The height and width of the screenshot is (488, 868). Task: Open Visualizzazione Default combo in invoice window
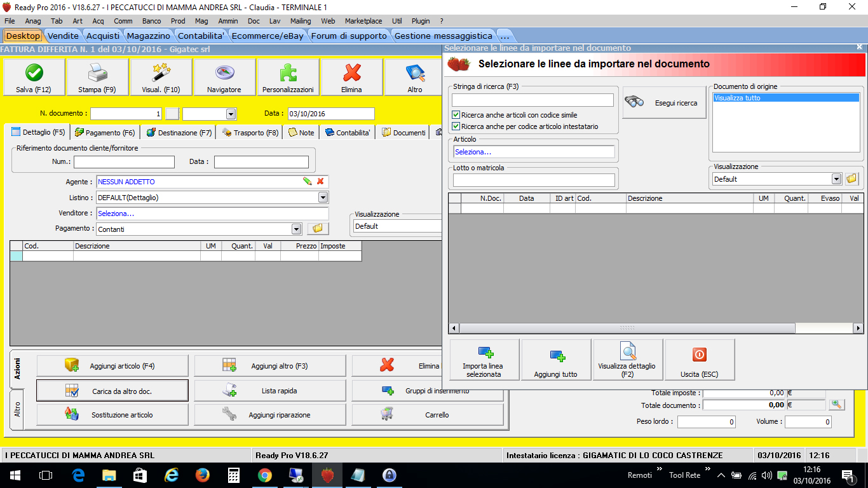397,226
